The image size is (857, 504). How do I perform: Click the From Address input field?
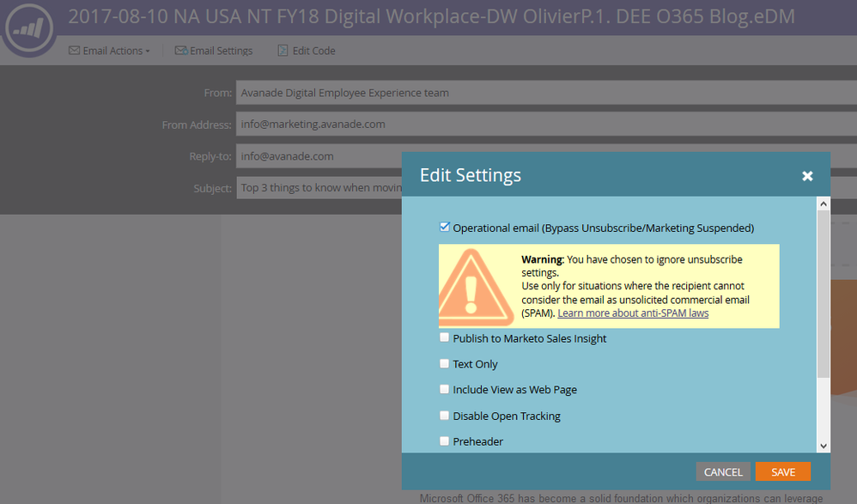[546, 124]
